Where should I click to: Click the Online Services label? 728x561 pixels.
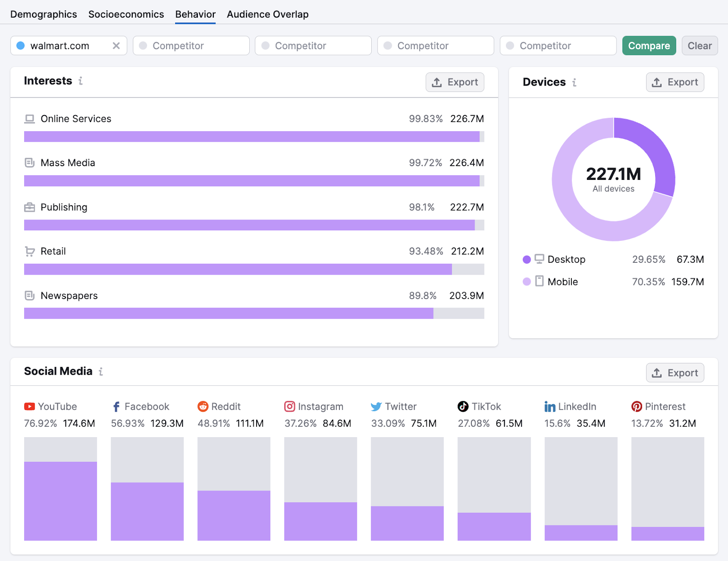coord(76,119)
